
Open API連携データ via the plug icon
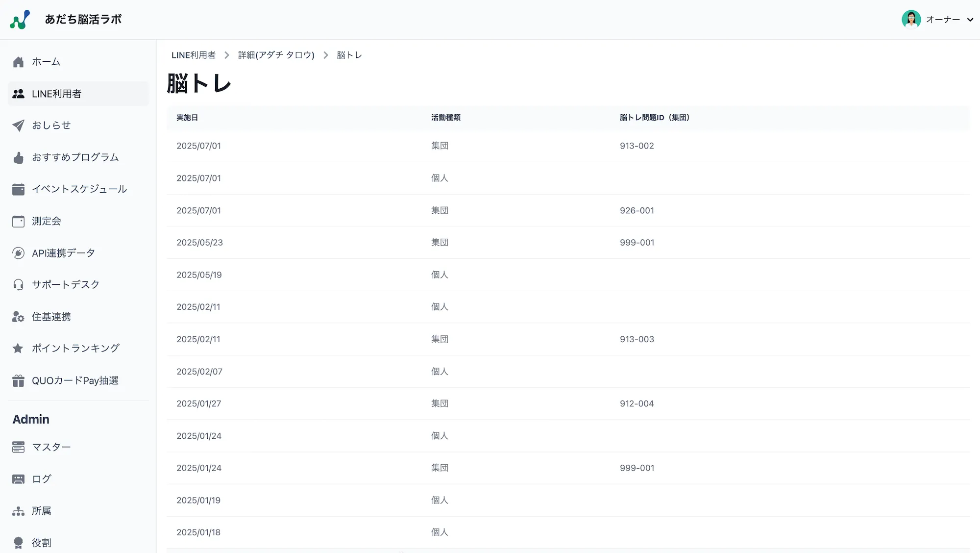[18, 252]
